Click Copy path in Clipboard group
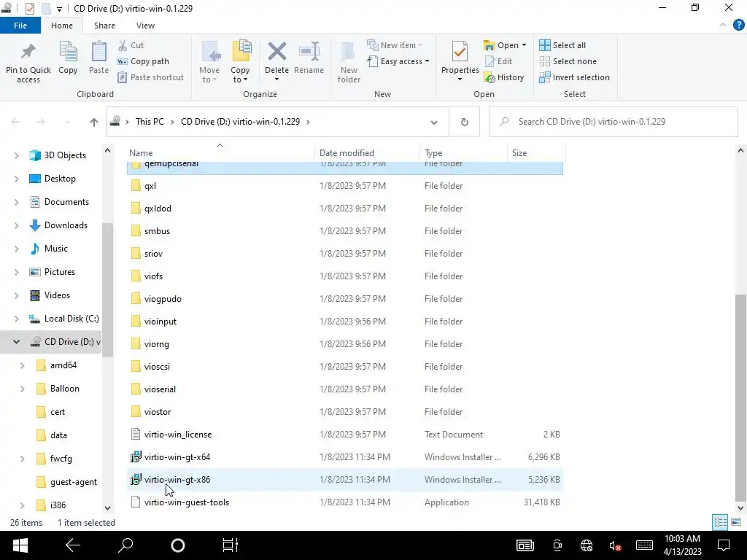The height and width of the screenshot is (560, 747). 144,61
